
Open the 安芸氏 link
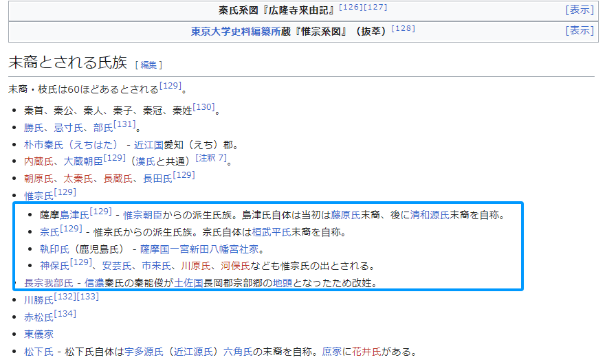117,266
